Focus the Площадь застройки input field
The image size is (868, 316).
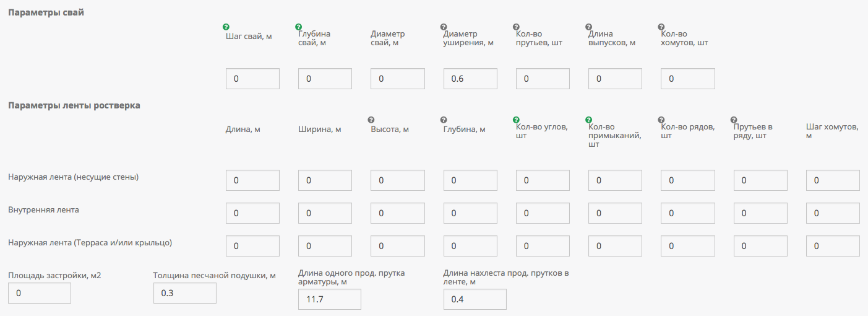(x=40, y=293)
